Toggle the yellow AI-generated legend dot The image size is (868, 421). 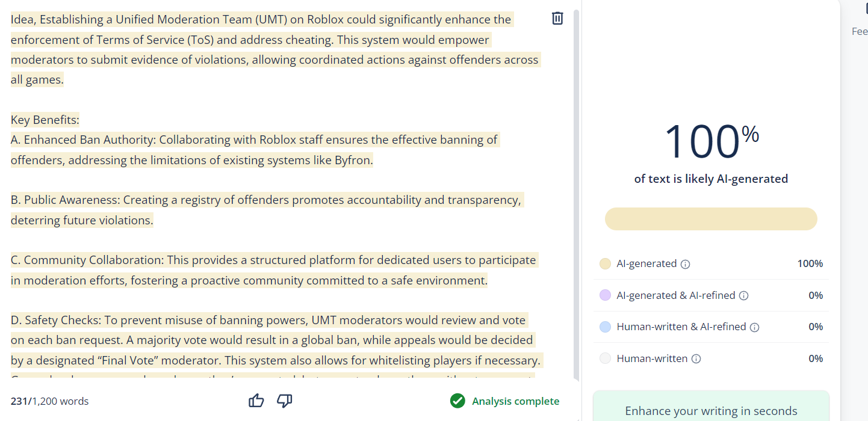(606, 263)
